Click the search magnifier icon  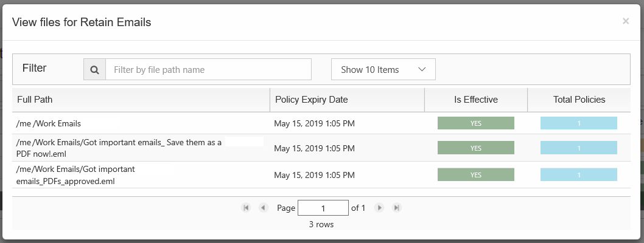94,70
